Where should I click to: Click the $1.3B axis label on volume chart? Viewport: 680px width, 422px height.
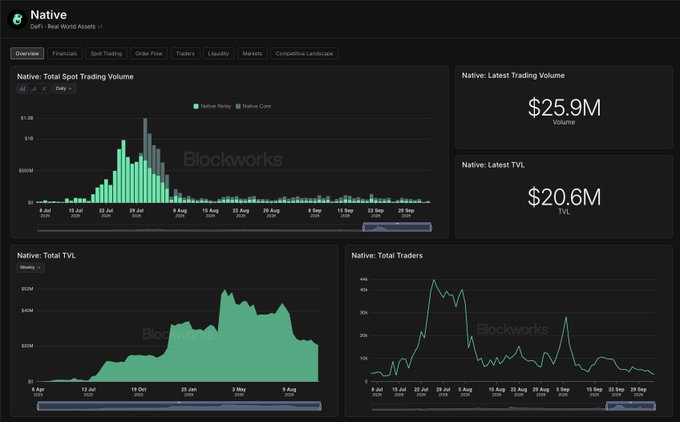pos(27,118)
